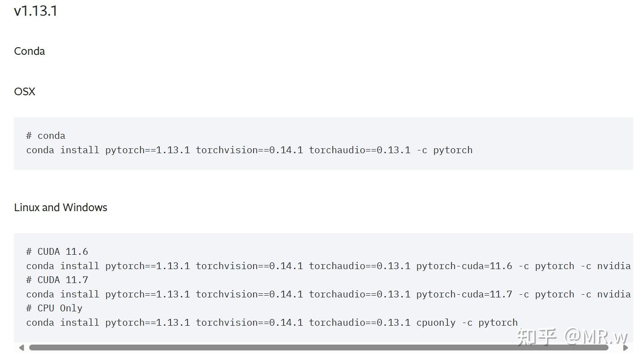
Task: Click the pytorch-cuda=11.6 install command
Action: (x=328, y=266)
